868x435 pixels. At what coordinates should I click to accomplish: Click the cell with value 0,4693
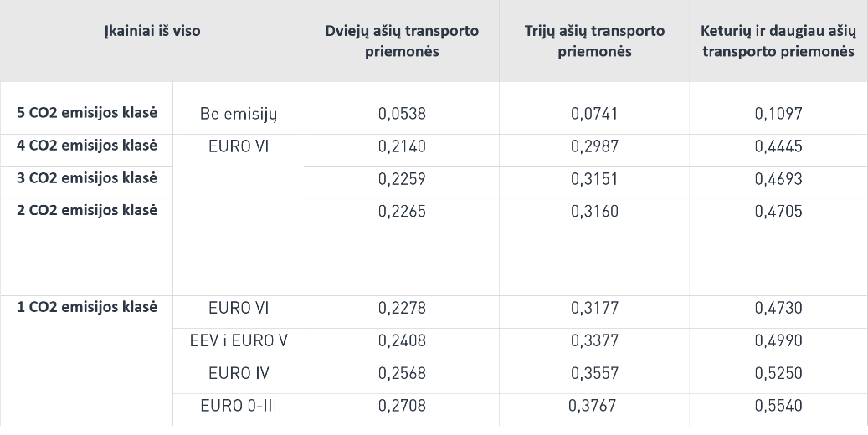[778, 179]
